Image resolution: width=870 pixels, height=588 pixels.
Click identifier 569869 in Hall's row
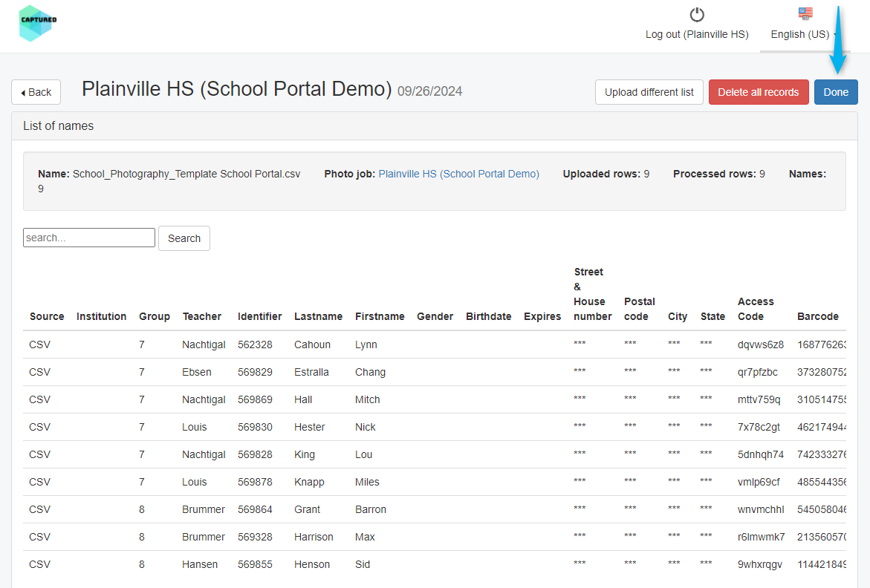coord(256,399)
